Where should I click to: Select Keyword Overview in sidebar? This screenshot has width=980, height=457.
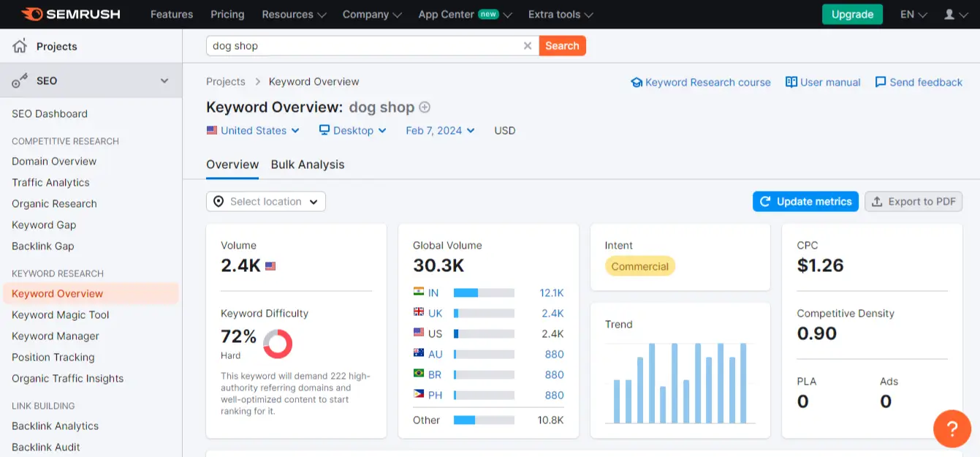click(91, 293)
